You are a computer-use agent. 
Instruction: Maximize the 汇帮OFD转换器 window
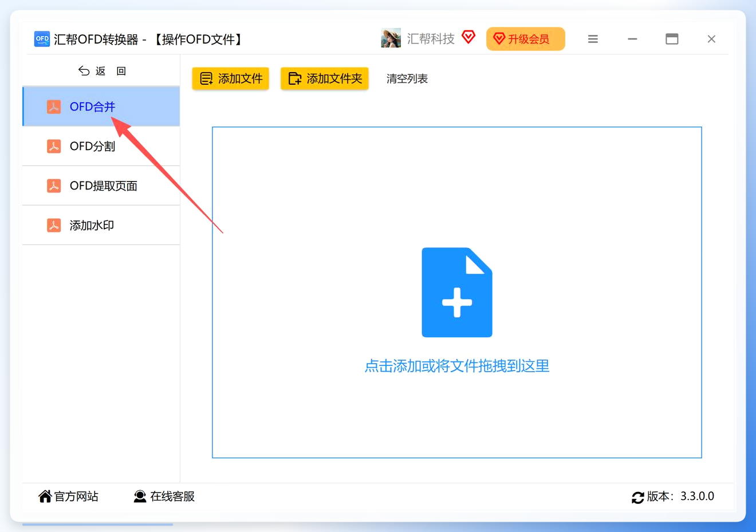672,39
